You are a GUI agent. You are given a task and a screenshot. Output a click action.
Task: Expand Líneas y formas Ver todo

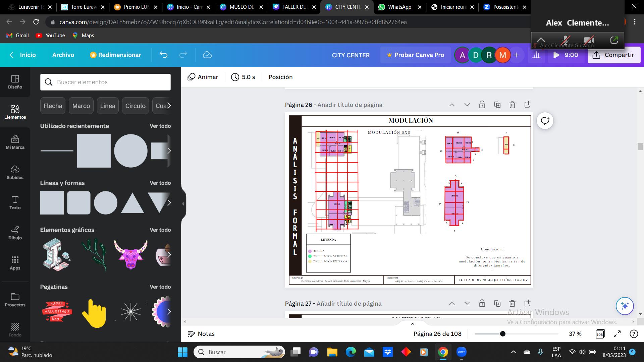[160, 183]
